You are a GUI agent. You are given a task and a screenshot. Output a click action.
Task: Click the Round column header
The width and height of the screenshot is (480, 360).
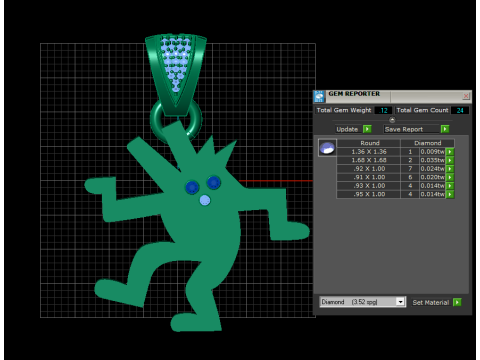pyautogui.click(x=370, y=143)
